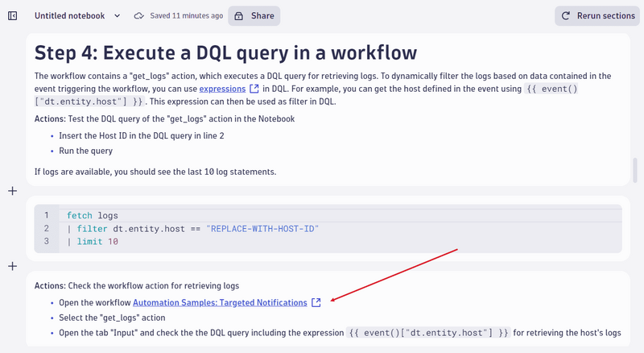Toggle the left sidebar panel icon
Image resolution: width=644 pixels, height=353 pixels.
click(x=12, y=15)
